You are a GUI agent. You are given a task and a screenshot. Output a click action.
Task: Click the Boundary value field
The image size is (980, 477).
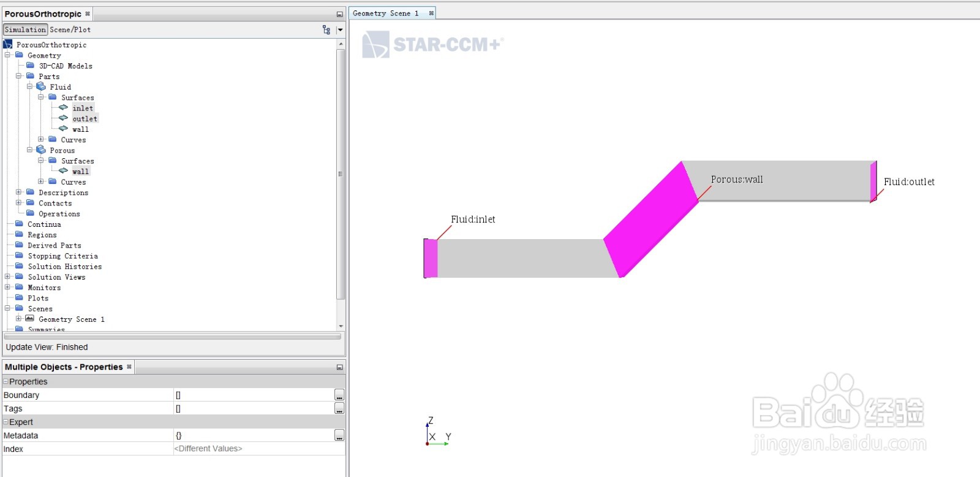[x=254, y=395]
